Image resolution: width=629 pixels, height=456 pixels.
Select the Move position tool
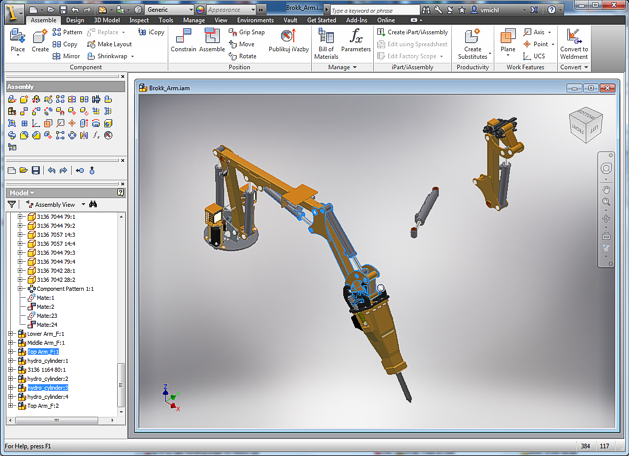click(241, 44)
